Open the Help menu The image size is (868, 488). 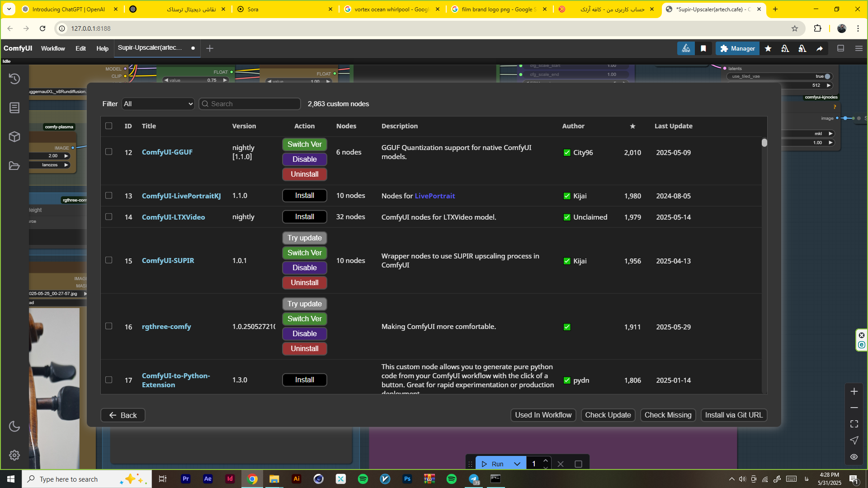[102, 48]
